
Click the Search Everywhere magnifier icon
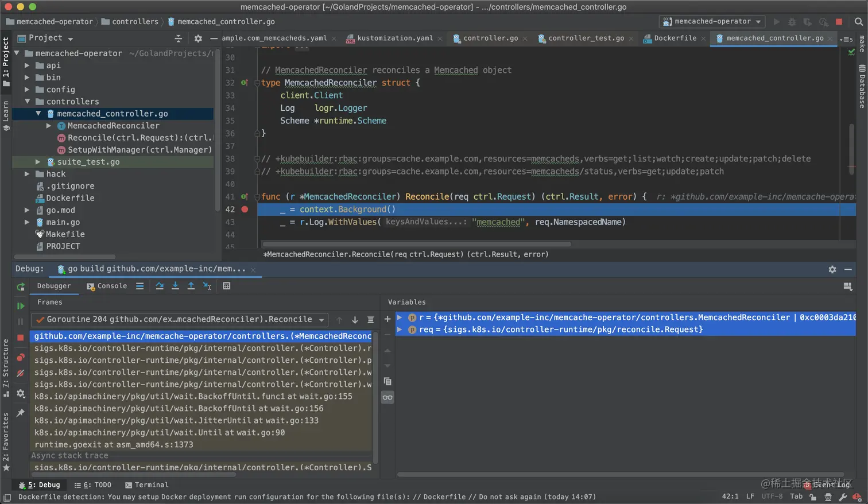pyautogui.click(x=858, y=22)
